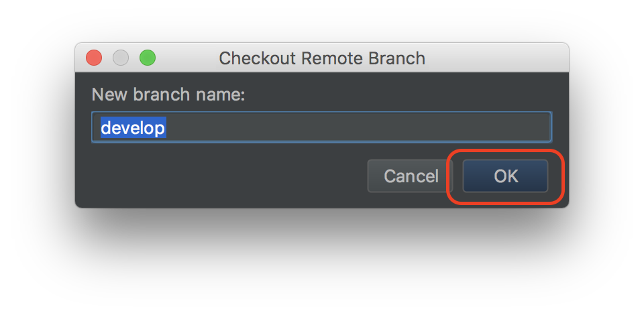Confirm checkout with the OK button
The height and width of the screenshot is (315, 644).
[505, 176]
